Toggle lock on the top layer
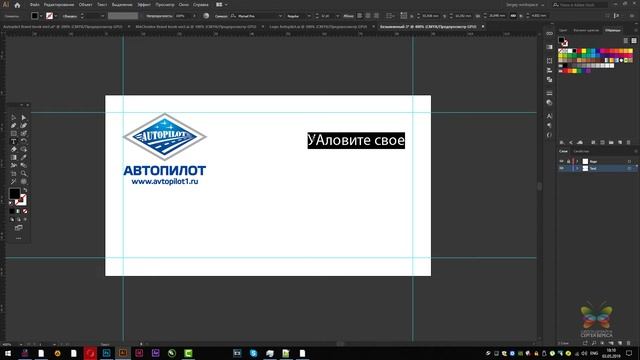 (568, 161)
